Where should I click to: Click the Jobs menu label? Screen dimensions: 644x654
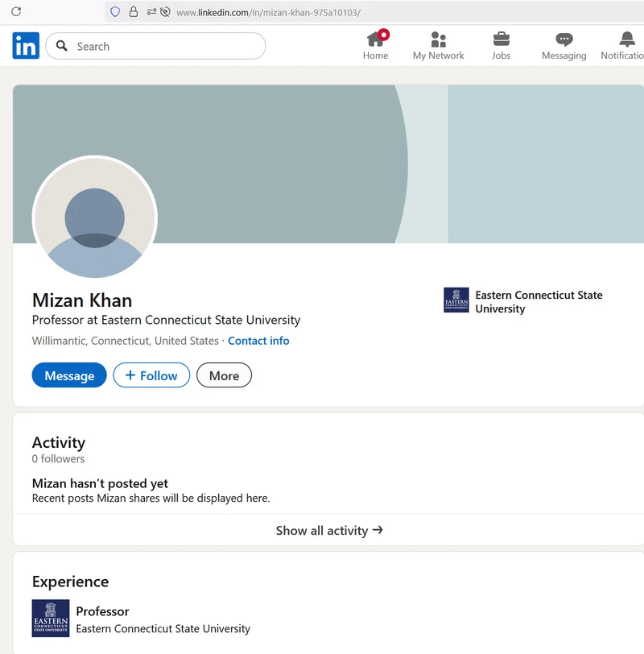(x=501, y=56)
